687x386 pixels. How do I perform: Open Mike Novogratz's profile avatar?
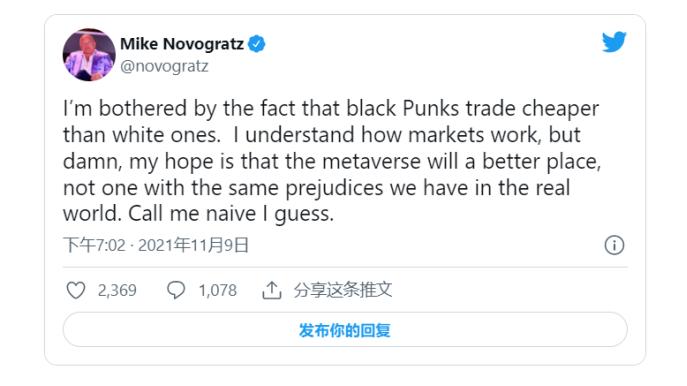[x=89, y=55]
